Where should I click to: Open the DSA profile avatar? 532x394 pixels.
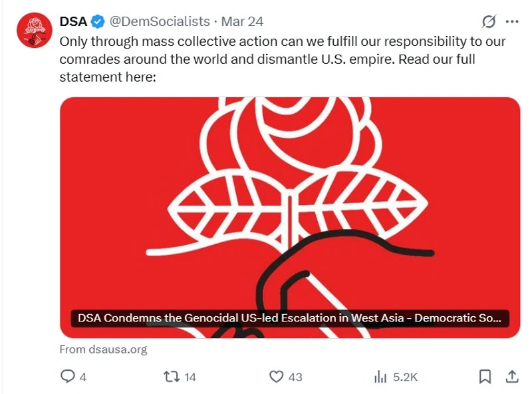(33, 31)
